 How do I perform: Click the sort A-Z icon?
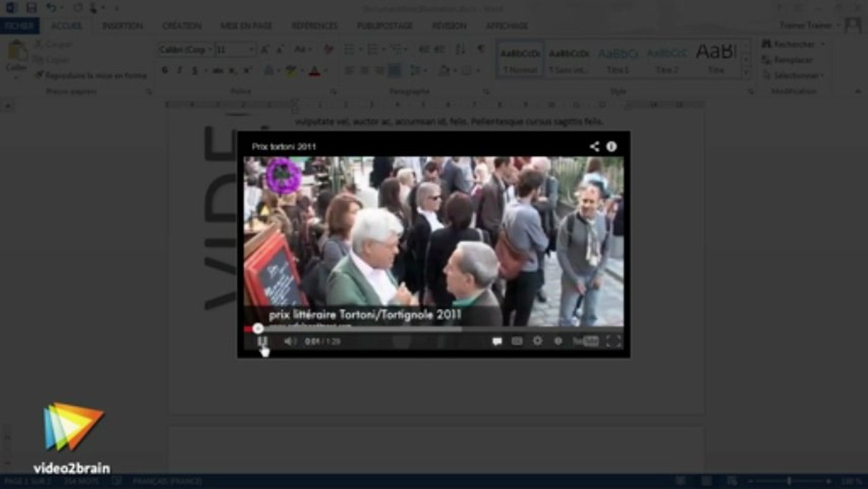(x=460, y=50)
